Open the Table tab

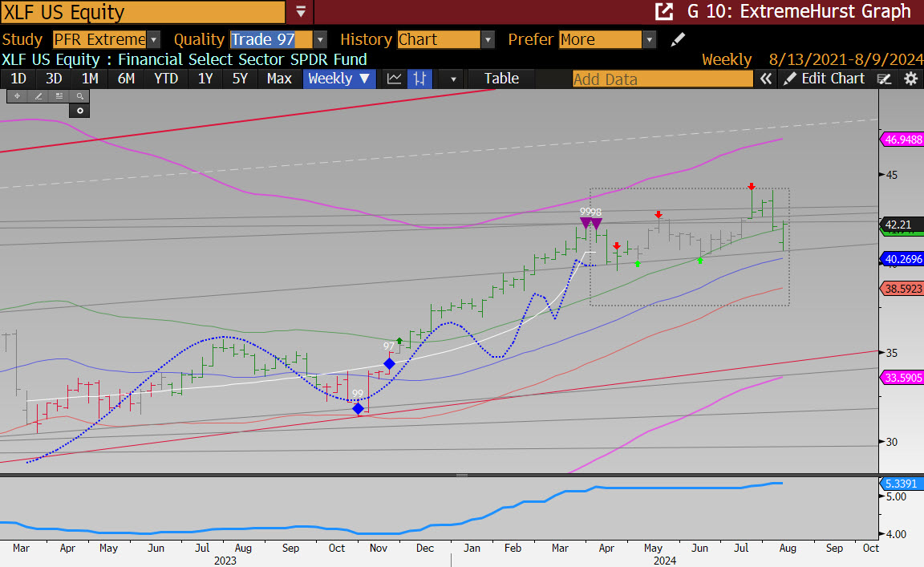click(x=500, y=79)
